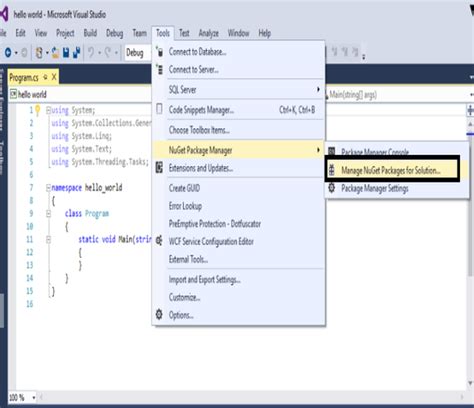Click the Package Manager Settings gear icon
Image resolution: width=474 pixels, height=408 pixels.
pos(332,188)
